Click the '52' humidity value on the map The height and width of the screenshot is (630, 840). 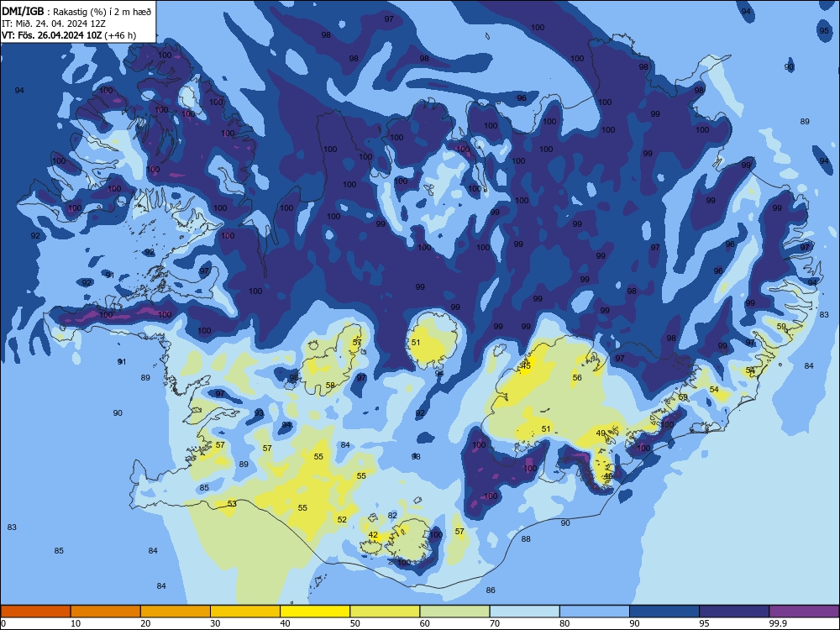click(343, 520)
